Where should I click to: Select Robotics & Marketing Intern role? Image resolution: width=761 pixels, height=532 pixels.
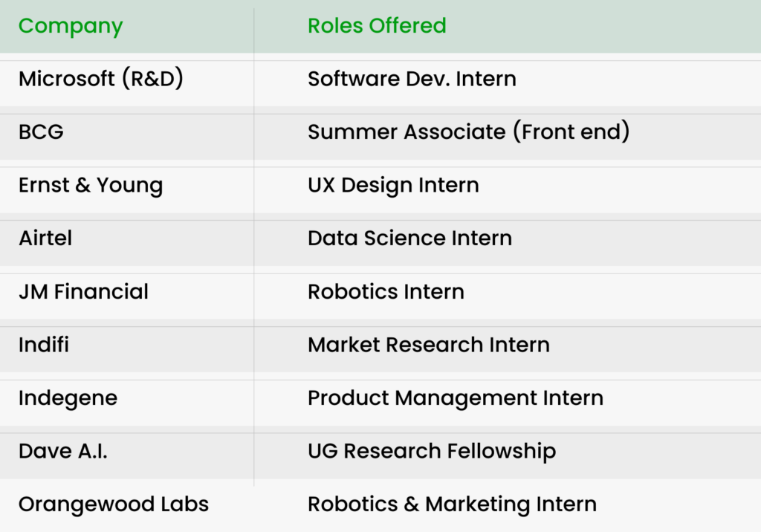click(x=453, y=505)
